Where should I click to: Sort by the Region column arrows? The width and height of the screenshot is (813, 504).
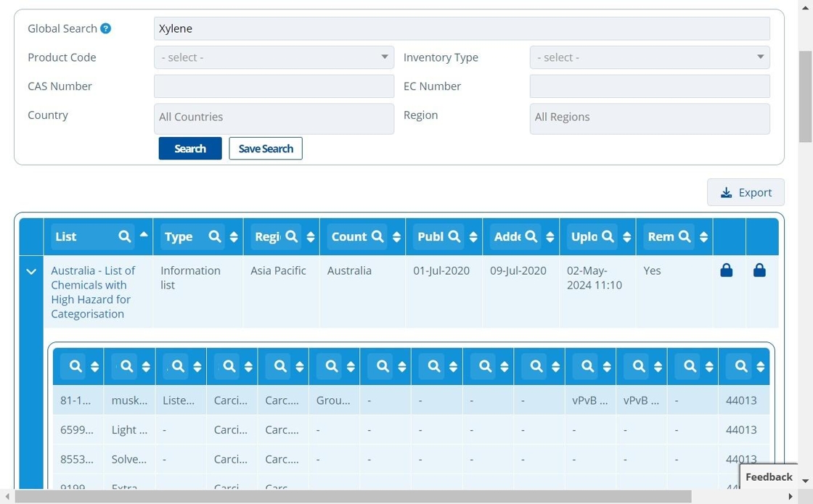(x=311, y=236)
